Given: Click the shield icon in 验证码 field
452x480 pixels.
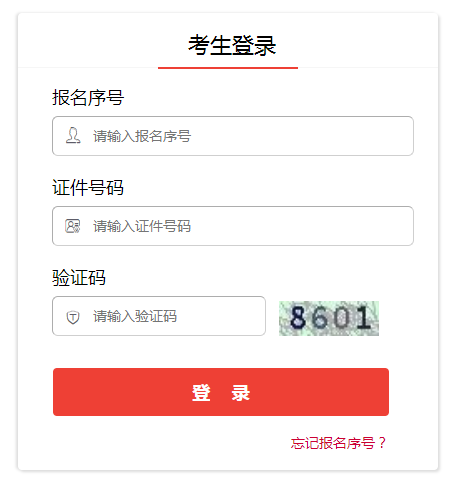Looking at the screenshot, I should [x=73, y=317].
